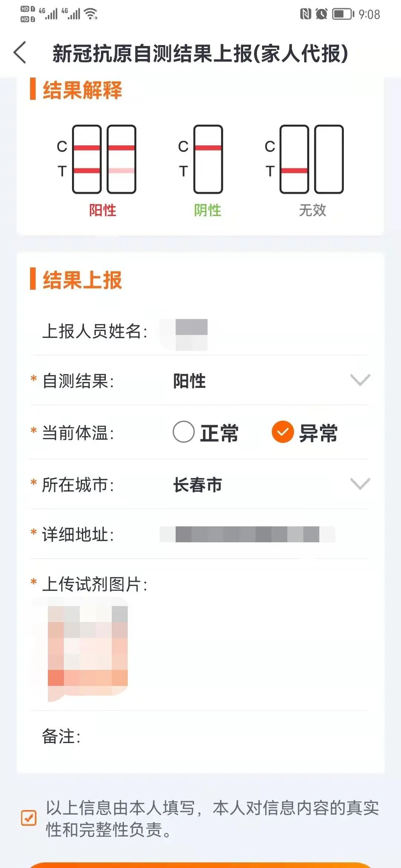Tap the negative (阴性) test strip diagram

point(208,160)
